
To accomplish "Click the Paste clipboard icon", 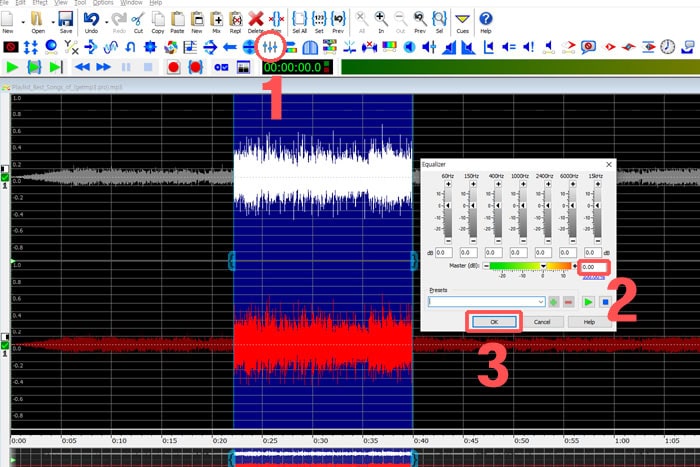I will tap(177, 19).
